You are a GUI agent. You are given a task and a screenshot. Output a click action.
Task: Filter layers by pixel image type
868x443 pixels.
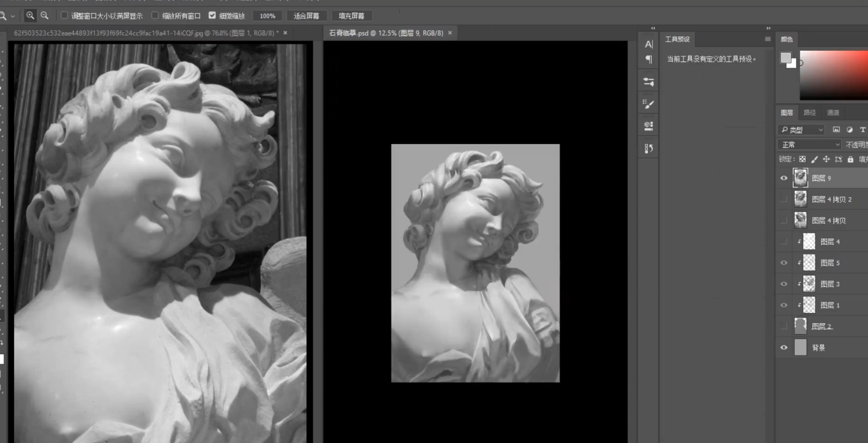click(x=836, y=129)
